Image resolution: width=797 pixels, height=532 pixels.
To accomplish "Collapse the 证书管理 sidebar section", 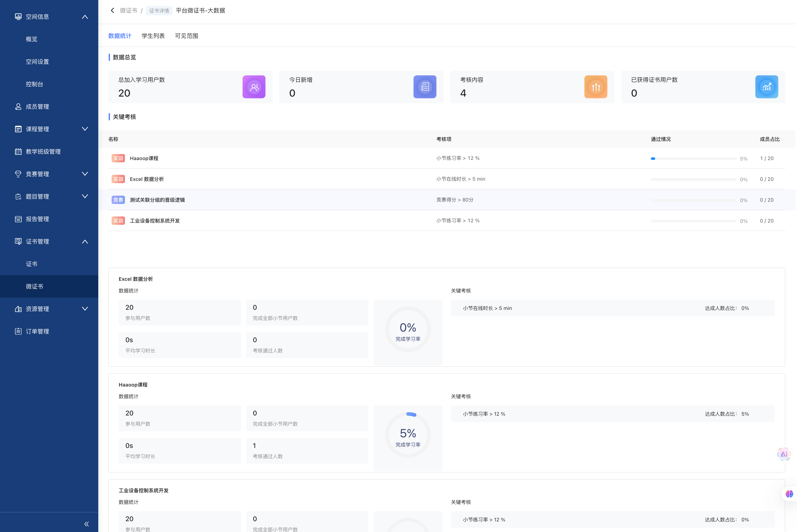I will (x=85, y=242).
